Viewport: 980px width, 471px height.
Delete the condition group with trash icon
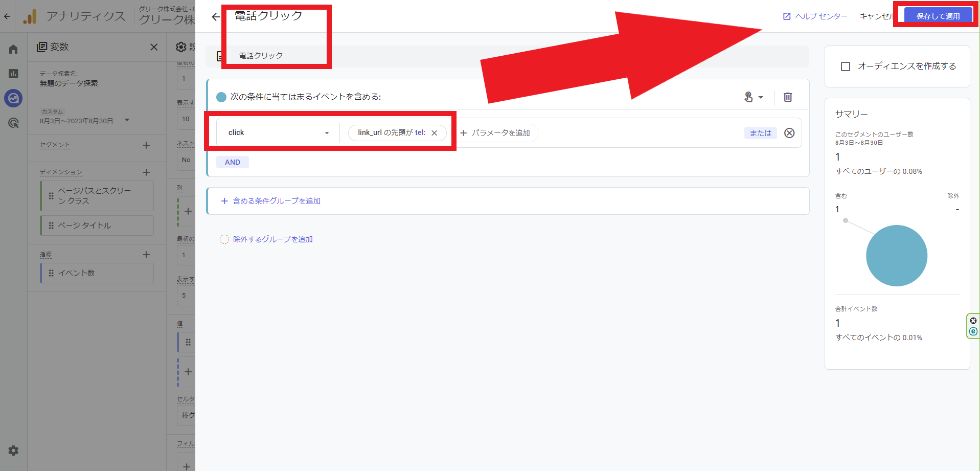click(x=787, y=97)
